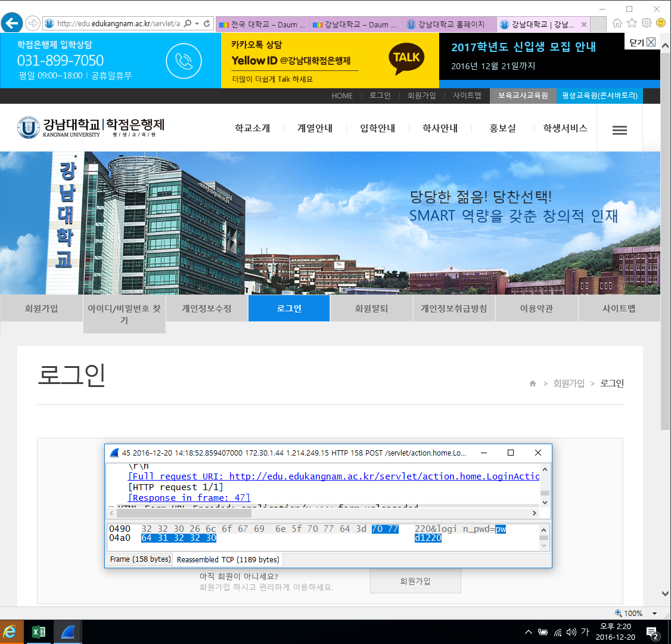Select the 이용약관 sub-navigation tab
Viewport: 671px width, 644px height.
537,308
